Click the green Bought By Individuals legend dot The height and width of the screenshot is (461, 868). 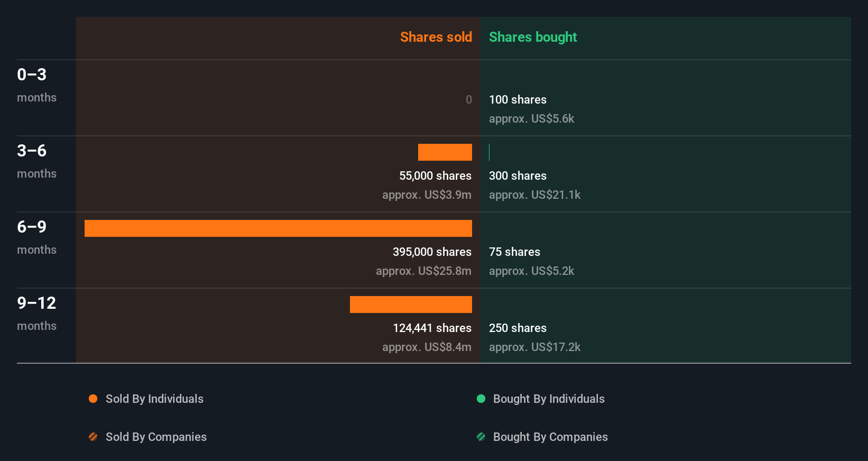[x=481, y=399]
